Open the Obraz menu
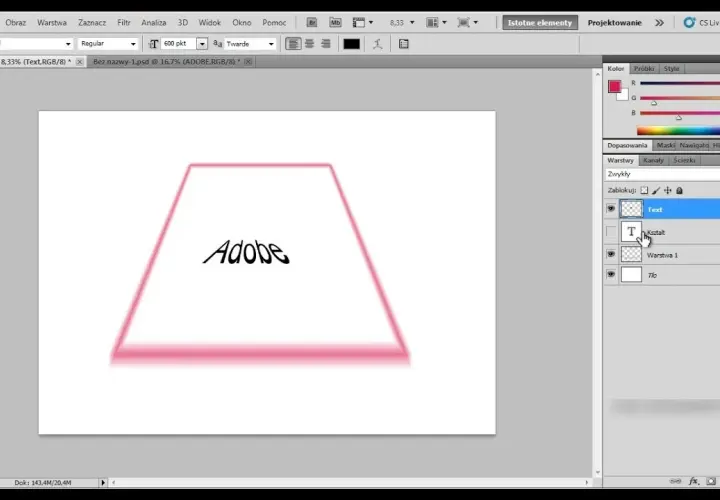 16,22
